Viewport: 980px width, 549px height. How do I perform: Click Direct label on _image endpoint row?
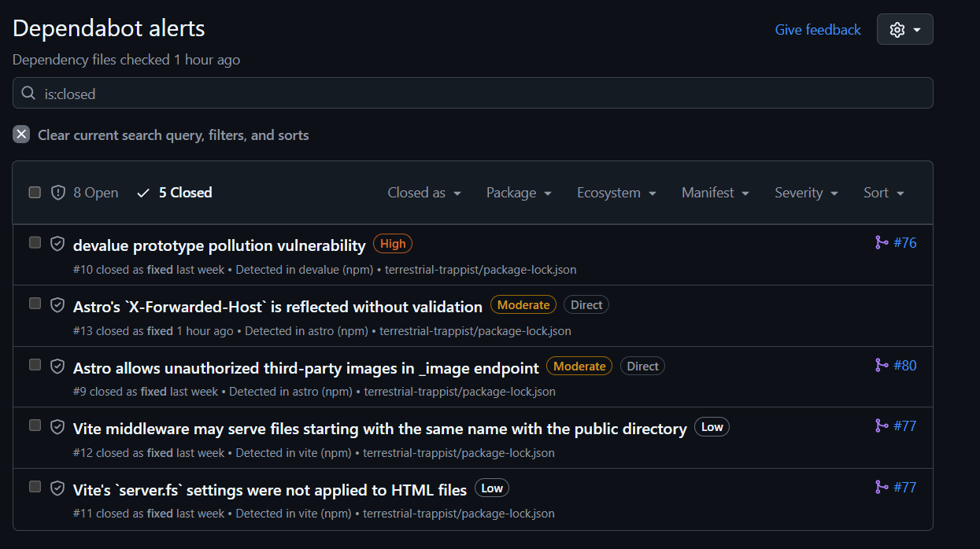tap(642, 366)
